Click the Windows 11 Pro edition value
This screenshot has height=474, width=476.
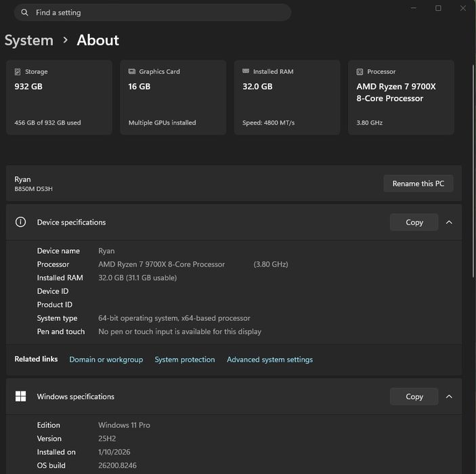(x=124, y=425)
